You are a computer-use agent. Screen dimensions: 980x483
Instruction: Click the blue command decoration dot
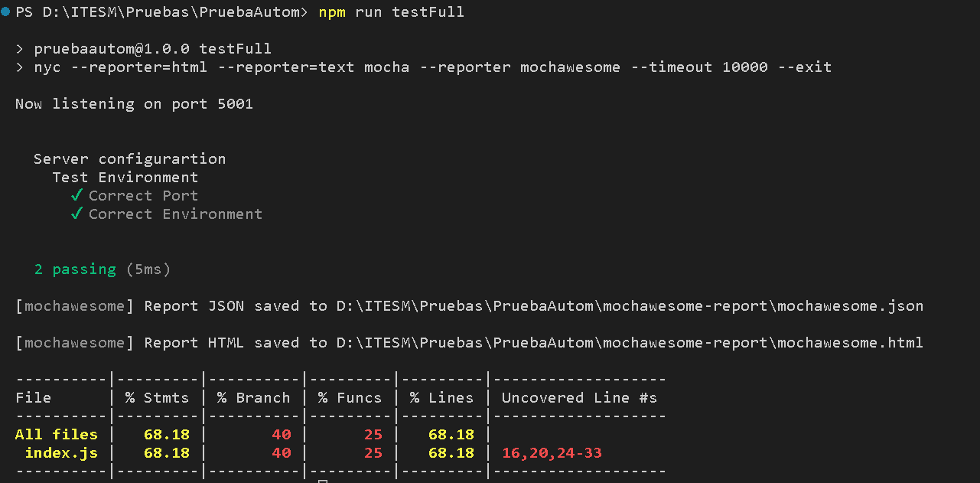coord(5,12)
